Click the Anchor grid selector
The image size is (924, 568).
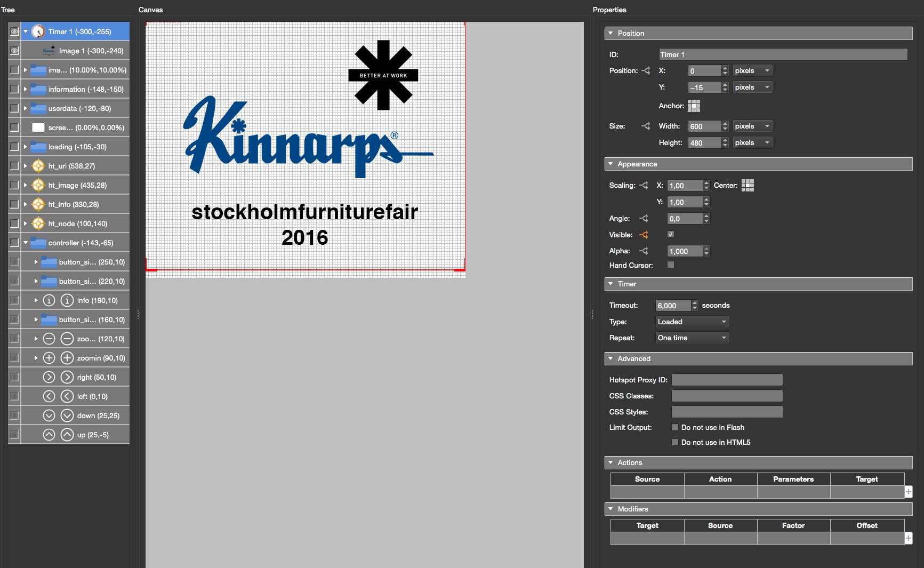click(694, 106)
